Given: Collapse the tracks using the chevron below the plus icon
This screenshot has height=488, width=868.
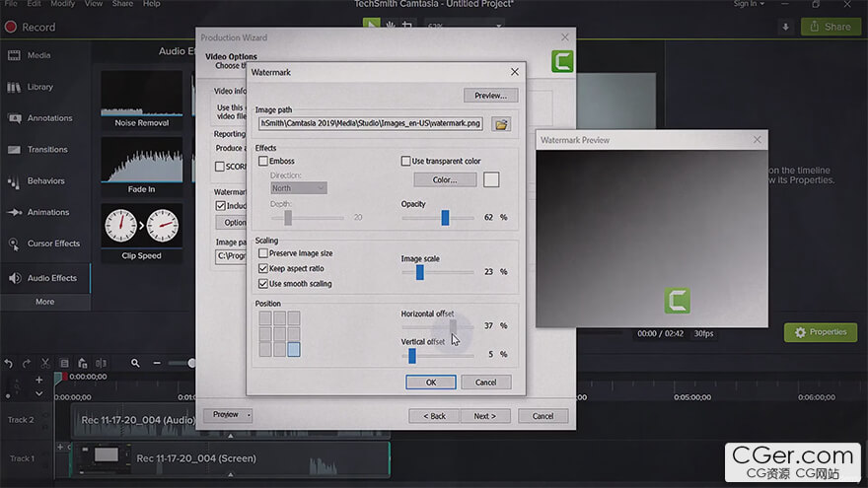Looking at the screenshot, I should 38,394.
